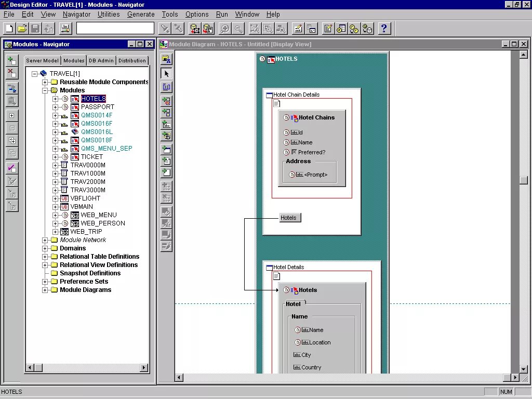Expand the Reusable Module Components folder
Screen dimensions: 532x399
45,82
